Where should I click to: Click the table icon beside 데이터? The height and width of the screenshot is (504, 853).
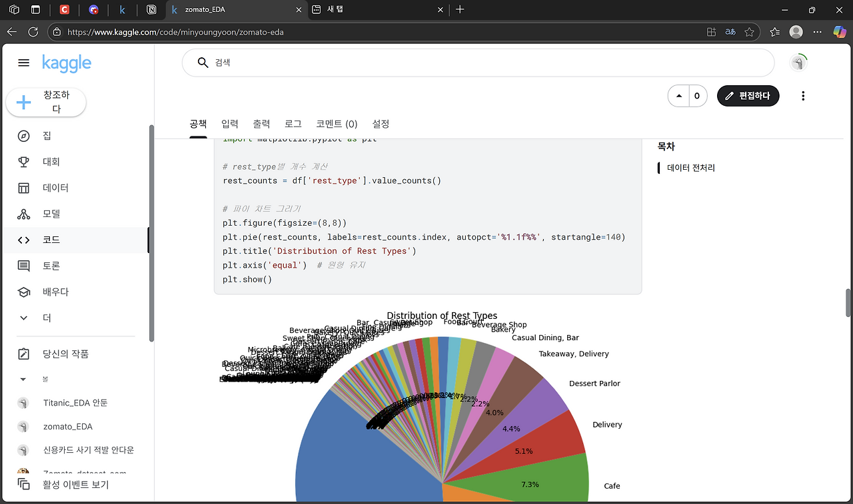(x=24, y=188)
